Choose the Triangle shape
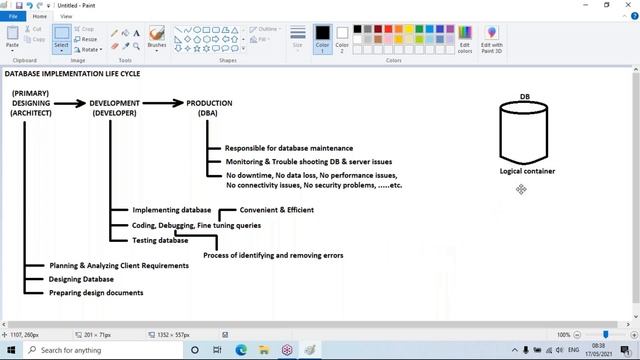This screenshot has width=640, height=360. [x=235, y=30]
